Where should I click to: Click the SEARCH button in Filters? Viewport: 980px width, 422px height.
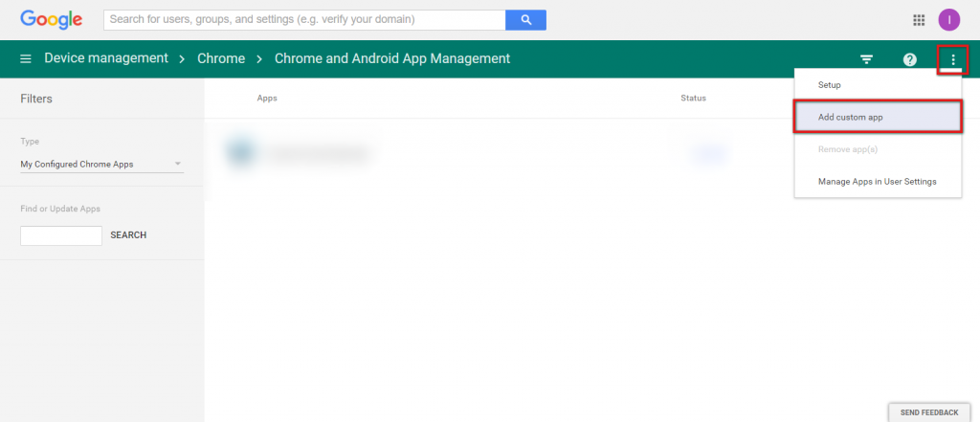tap(128, 235)
